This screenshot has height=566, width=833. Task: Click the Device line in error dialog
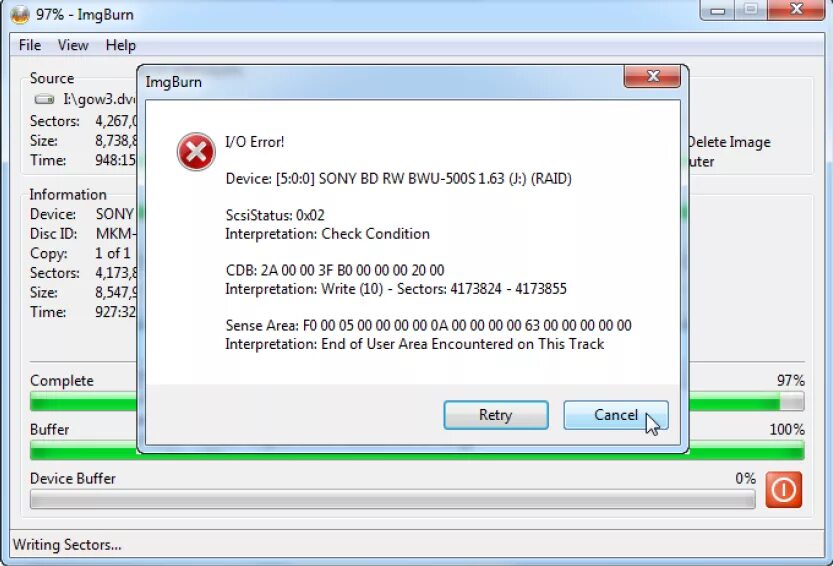[398, 179]
